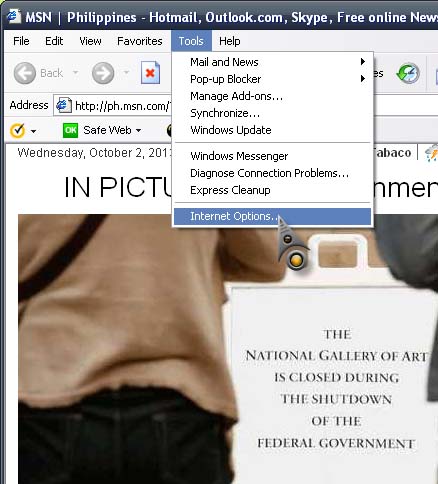438x484 pixels.
Task: Select Synchronize in the Tools menu
Action: [x=272, y=113]
